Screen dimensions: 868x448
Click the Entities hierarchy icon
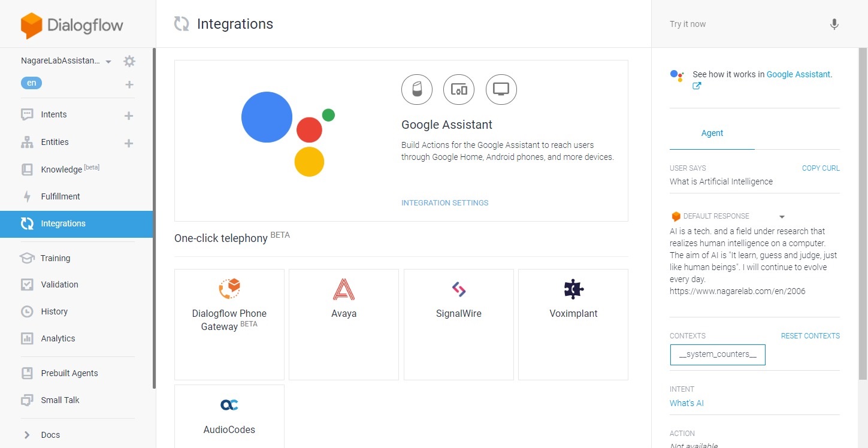click(x=27, y=142)
